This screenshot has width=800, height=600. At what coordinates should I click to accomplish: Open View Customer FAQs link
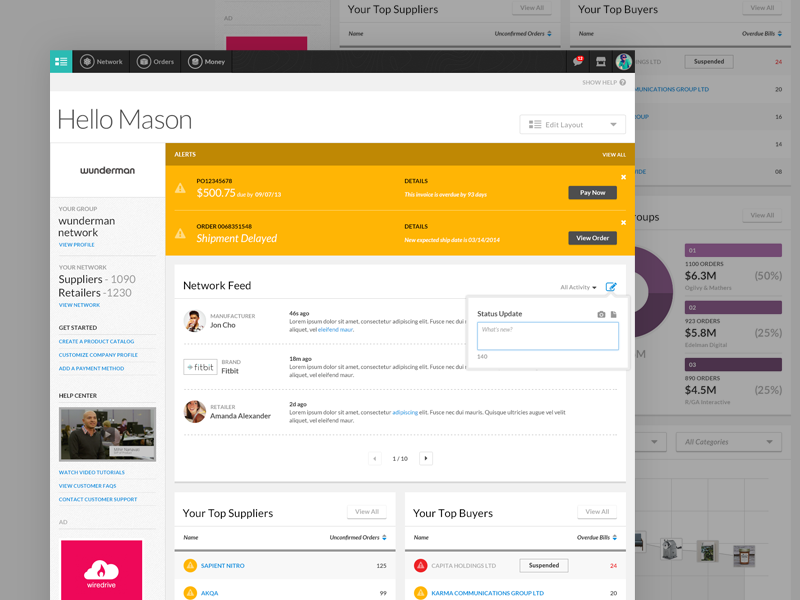(87, 486)
